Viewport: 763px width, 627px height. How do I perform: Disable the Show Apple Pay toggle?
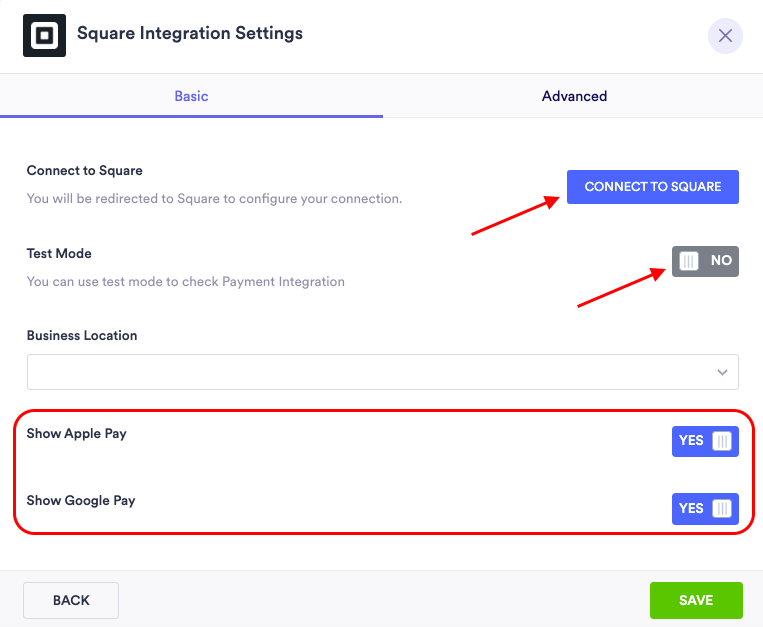click(x=705, y=441)
